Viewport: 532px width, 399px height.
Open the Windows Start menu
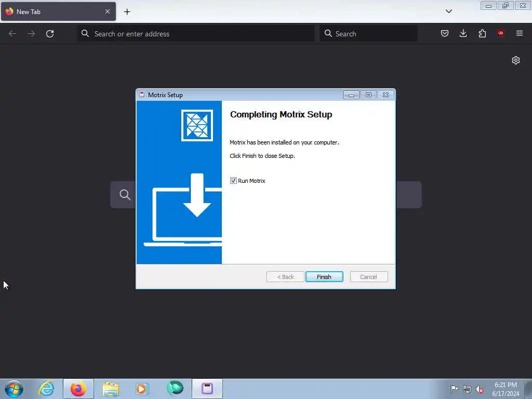14,389
